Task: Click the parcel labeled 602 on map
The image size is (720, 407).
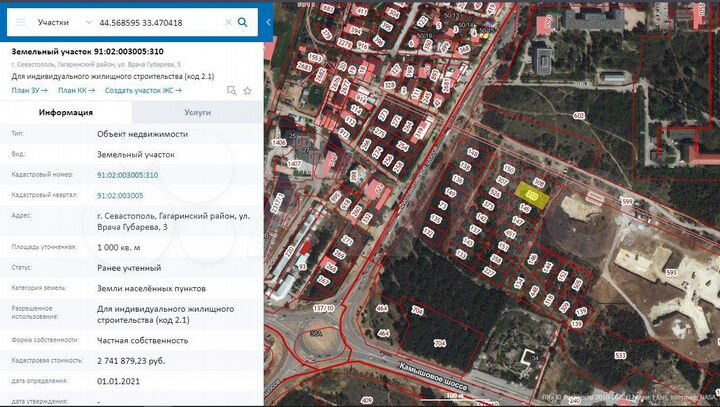Action: [x=578, y=115]
